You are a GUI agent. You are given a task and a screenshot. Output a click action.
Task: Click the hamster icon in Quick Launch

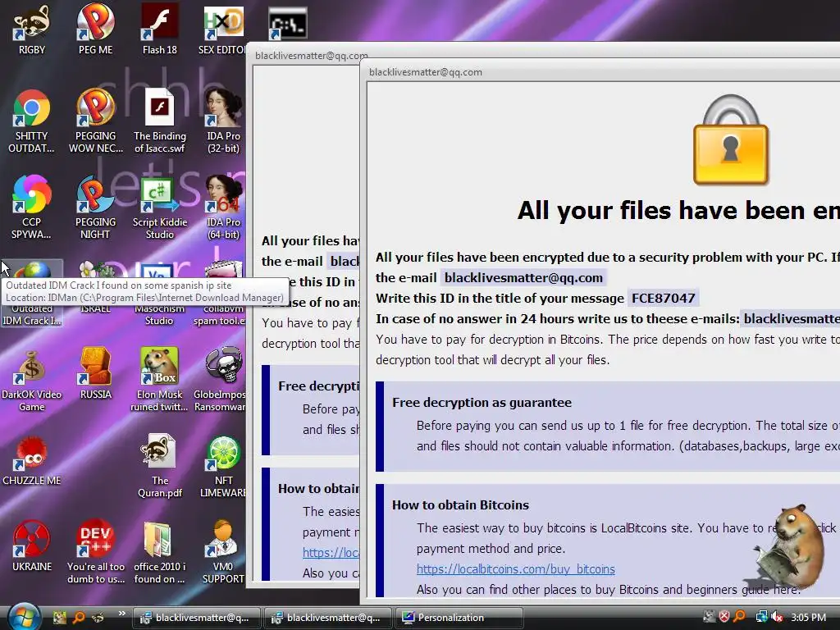coord(59,617)
